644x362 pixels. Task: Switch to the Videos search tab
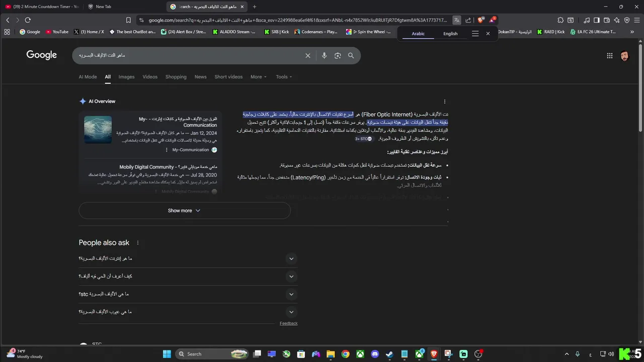(150, 77)
